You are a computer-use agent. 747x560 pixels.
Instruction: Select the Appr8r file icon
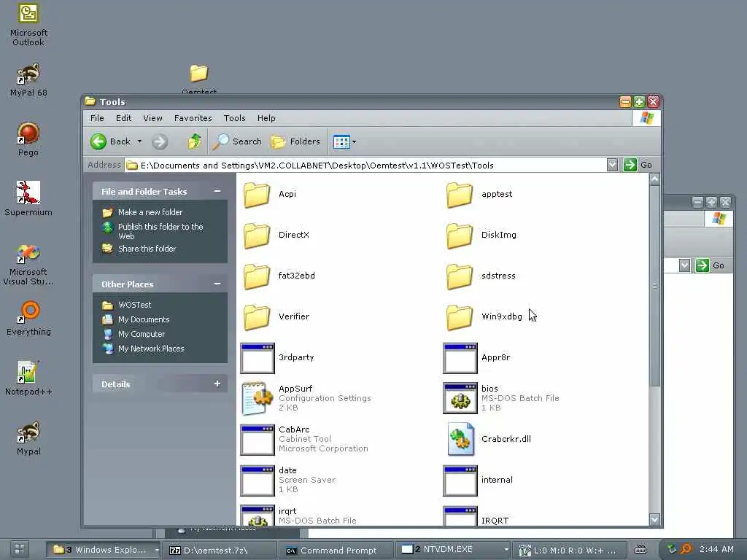pyautogui.click(x=460, y=358)
